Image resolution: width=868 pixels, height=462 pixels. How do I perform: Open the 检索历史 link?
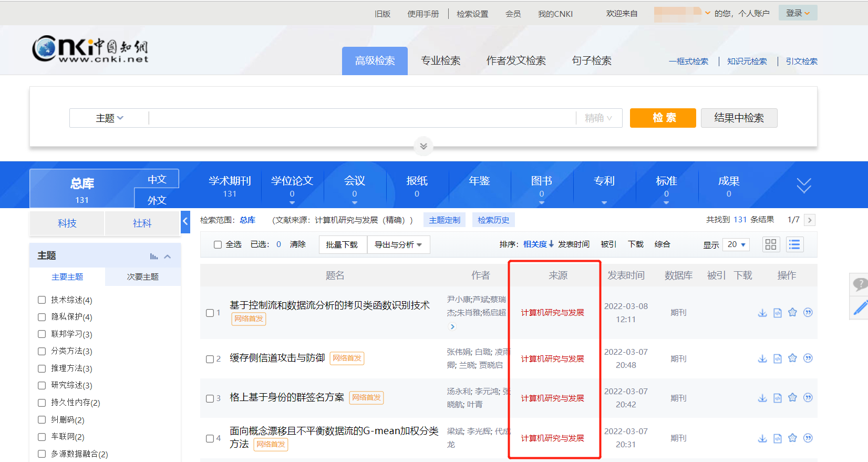click(x=493, y=220)
